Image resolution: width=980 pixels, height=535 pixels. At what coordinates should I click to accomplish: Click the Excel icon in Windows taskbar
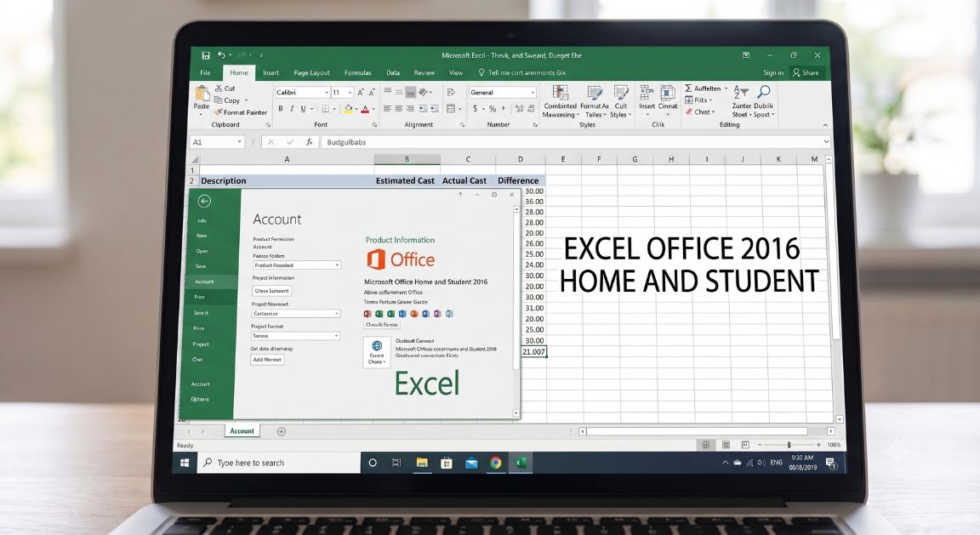click(521, 463)
